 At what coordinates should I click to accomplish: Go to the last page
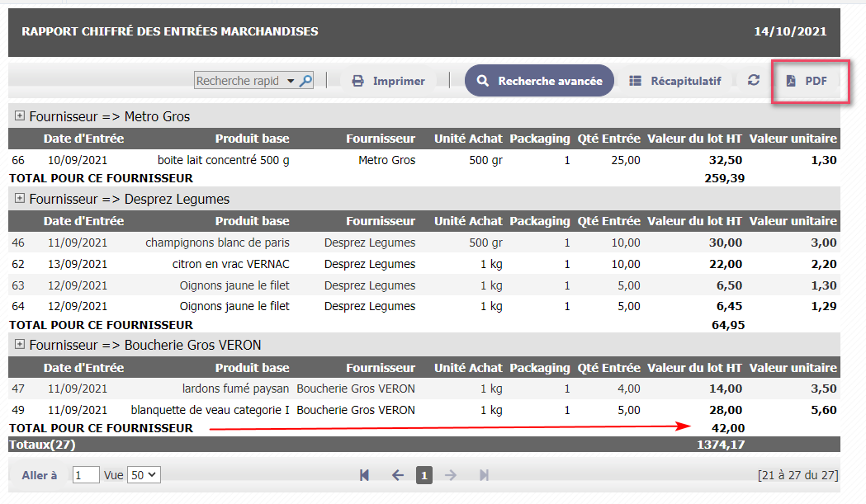[x=484, y=475]
